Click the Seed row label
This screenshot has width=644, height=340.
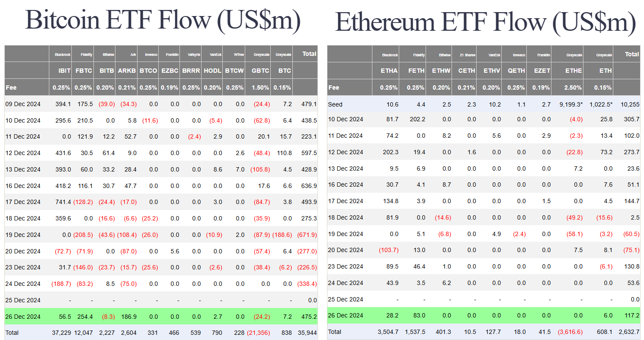point(335,104)
